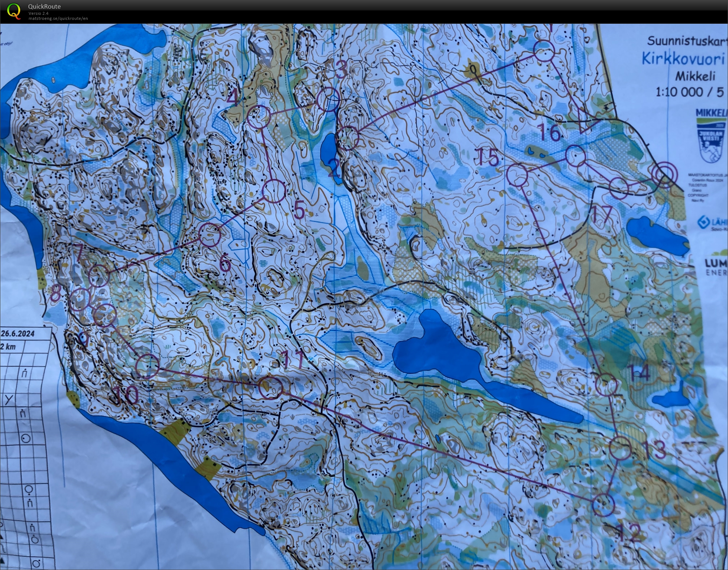
Task: Select the Versio 2.4 text
Action: [x=39, y=14]
